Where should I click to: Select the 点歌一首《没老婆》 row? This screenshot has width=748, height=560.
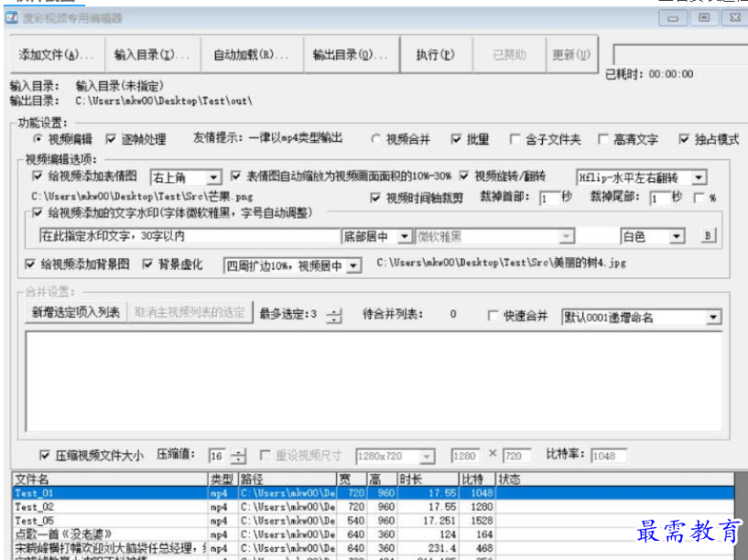[x=373, y=534]
